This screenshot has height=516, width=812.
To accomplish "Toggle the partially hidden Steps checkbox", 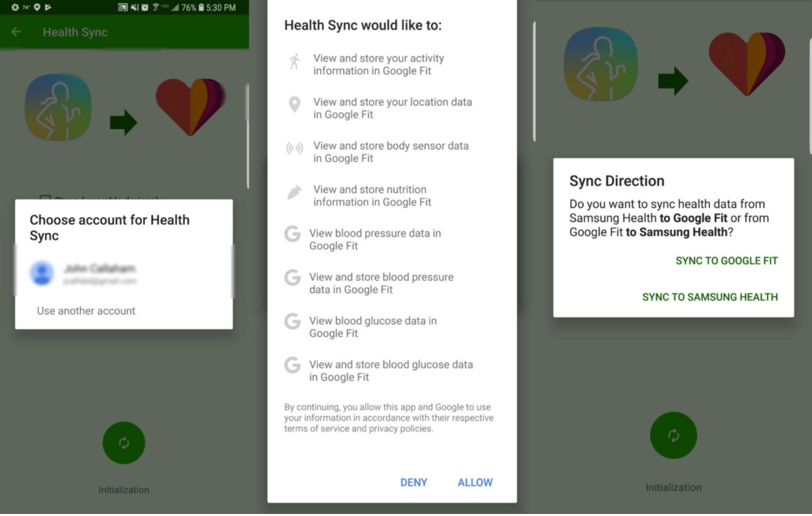I will point(45,197).
